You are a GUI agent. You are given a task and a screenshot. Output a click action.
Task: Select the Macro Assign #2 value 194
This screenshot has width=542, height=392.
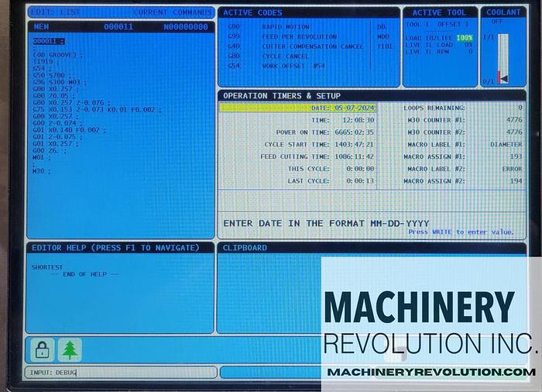515,181
